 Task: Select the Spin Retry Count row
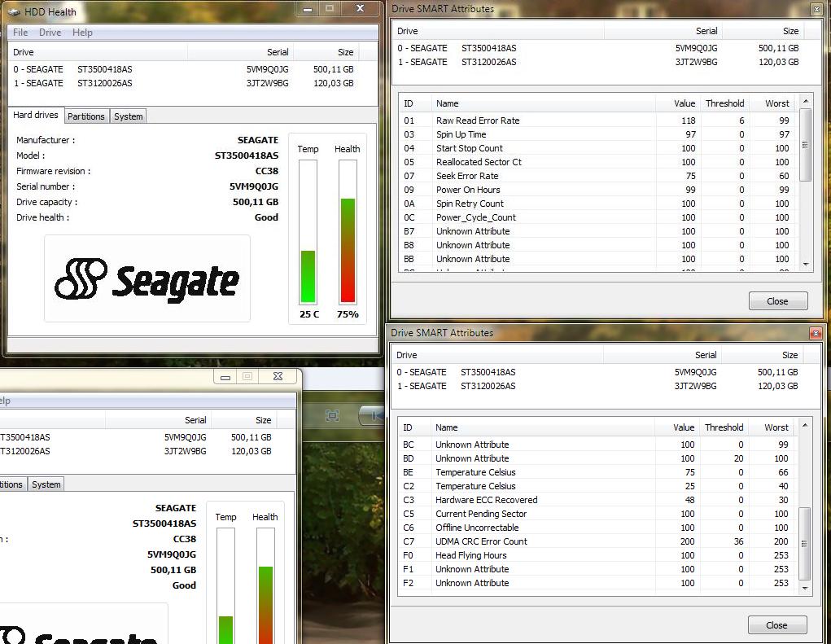pos(598,204)
